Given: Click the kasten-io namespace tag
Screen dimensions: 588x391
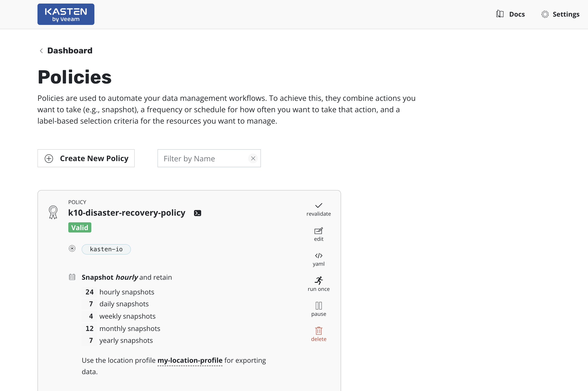Looking at the screenshot, I should (x=106, y=249).
